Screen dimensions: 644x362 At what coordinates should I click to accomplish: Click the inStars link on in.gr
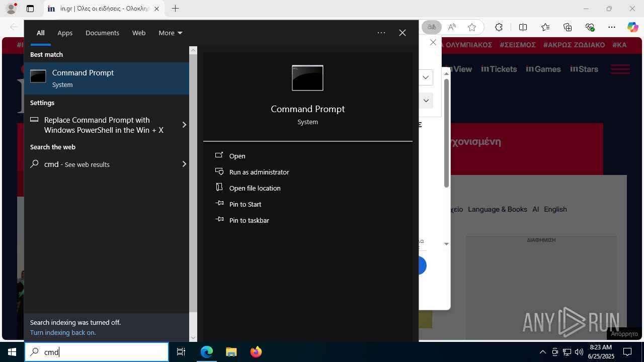584,69
